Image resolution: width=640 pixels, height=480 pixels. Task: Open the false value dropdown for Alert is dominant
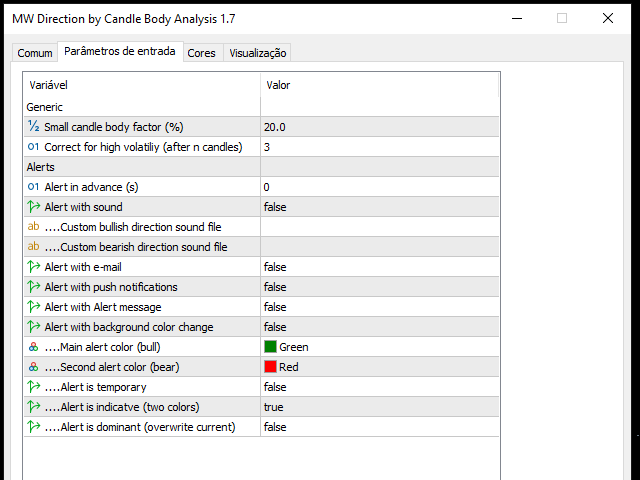point(380,427)
